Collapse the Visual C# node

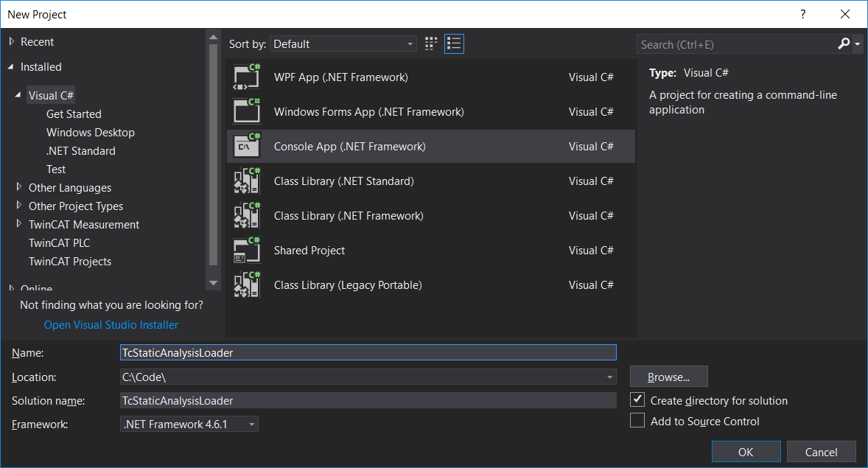(x=18, y=95)
